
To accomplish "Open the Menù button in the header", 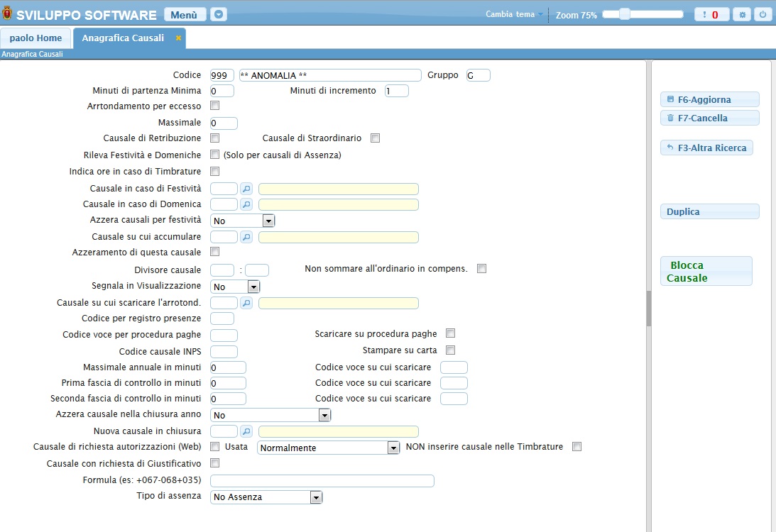I will click(185, 14).
